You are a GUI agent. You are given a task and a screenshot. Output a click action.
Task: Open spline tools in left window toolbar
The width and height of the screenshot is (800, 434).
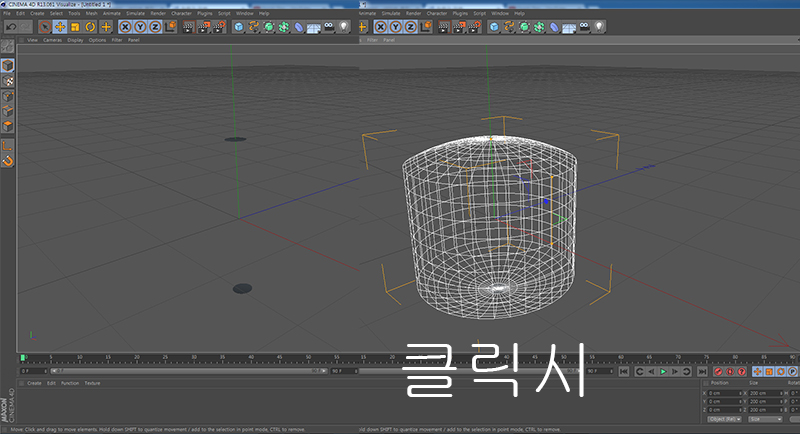coord(254,27)
